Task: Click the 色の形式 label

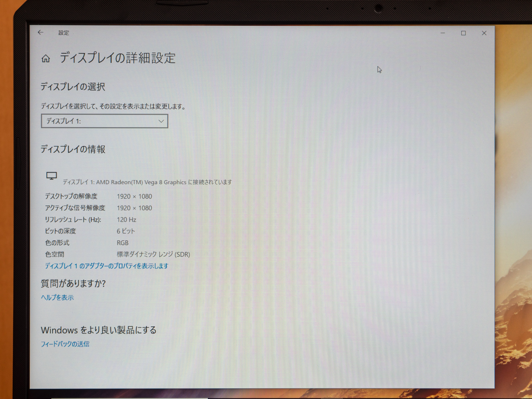Action: (x=57, y=243)
